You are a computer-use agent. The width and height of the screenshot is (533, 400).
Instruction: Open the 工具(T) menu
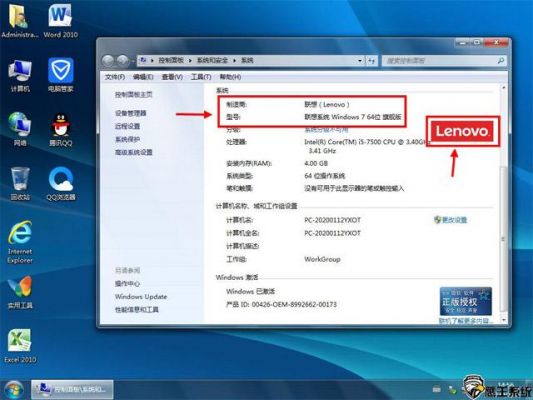point(201,77)
